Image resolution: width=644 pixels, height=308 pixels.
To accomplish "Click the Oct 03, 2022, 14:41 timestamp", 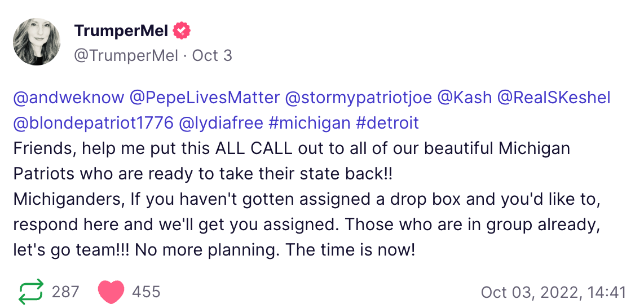I will click(553, 292).
